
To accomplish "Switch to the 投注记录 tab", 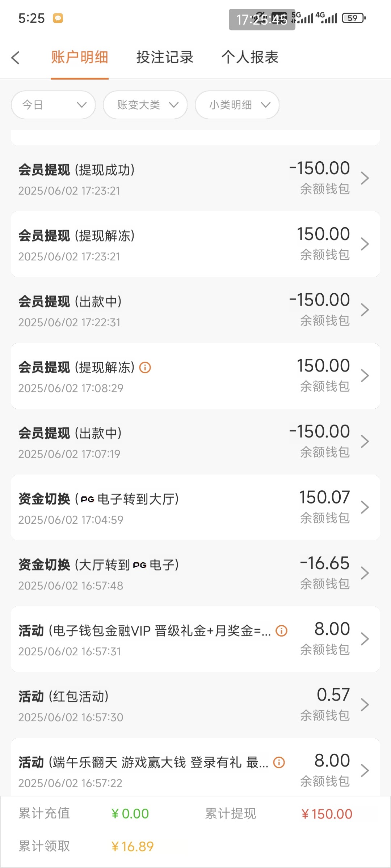I will (165, 57).
